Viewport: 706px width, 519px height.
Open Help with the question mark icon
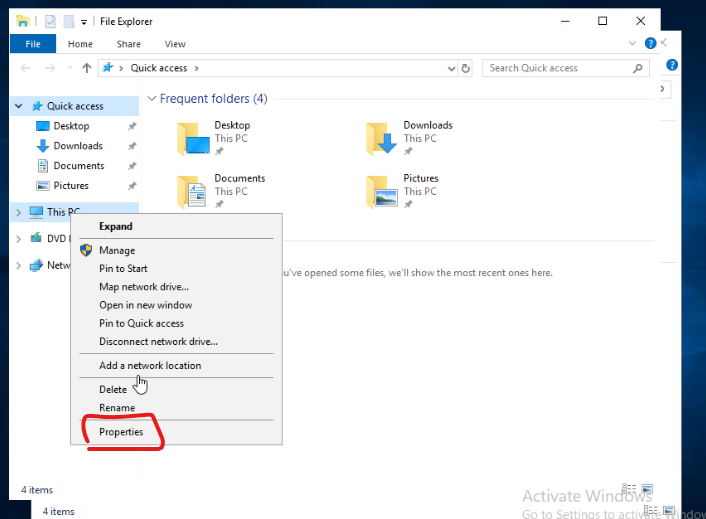tap(650, 43)
